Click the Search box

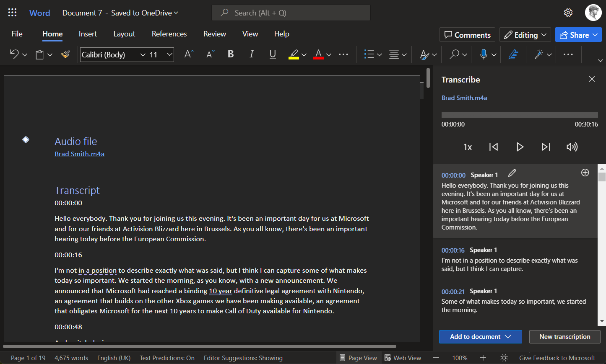(291, 13)
